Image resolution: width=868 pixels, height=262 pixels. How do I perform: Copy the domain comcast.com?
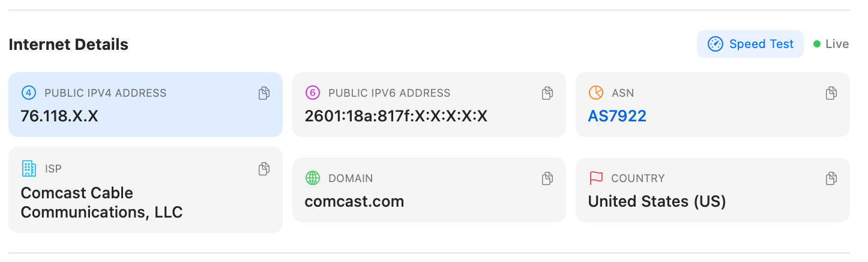[547, 178]
